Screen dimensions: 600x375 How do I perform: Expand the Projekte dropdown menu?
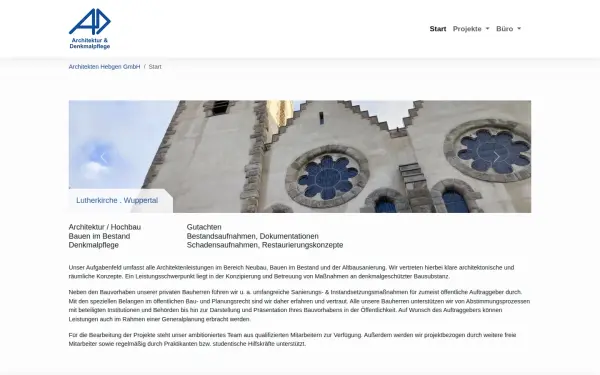(471, 29)
